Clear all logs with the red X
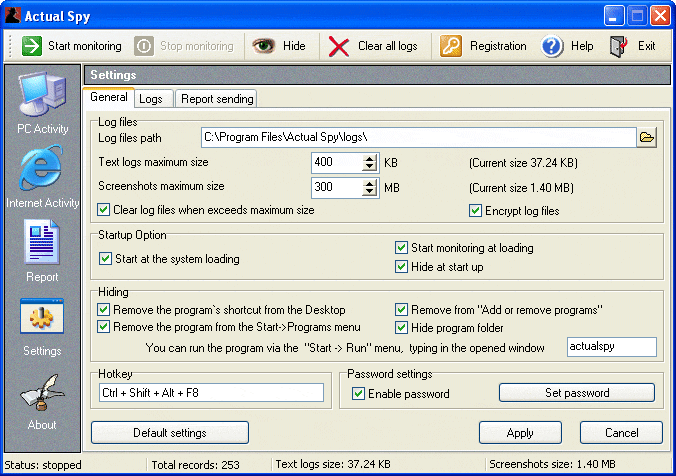 point(340,46)
